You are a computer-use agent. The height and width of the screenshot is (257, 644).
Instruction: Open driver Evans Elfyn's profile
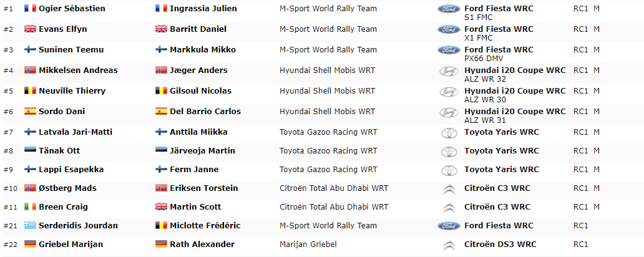(x=63, y=29)
